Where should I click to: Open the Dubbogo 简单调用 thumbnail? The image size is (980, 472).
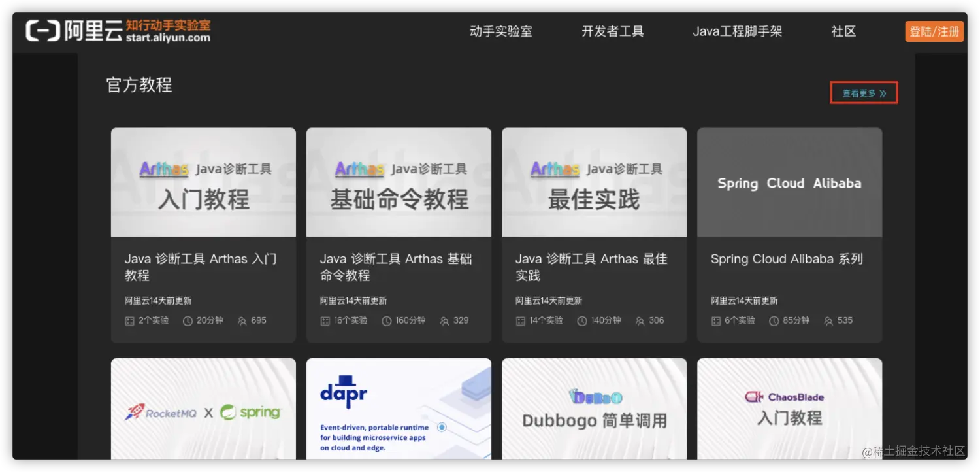pos(594,409)
